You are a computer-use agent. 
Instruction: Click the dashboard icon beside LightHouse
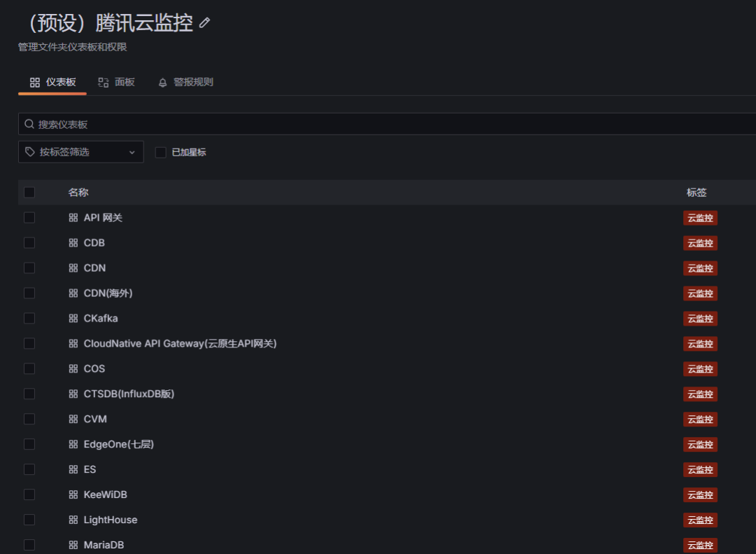tap(73, 520)
